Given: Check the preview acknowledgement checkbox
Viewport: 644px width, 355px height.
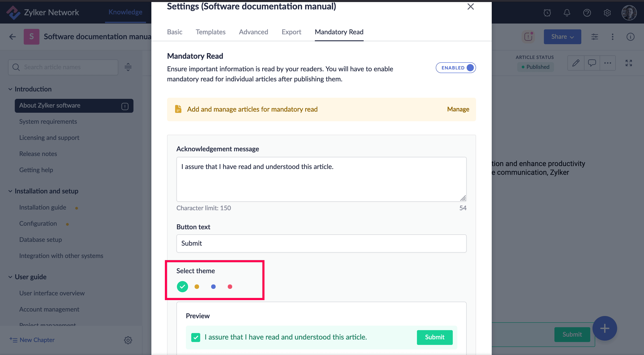Looking at the screenshot, I should point(195,337).
